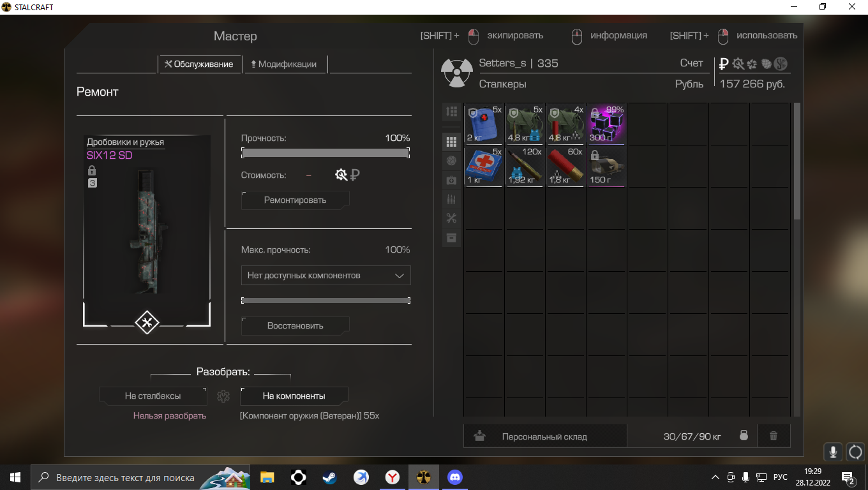Click the microphone icon at bottom right

[833, 452]
